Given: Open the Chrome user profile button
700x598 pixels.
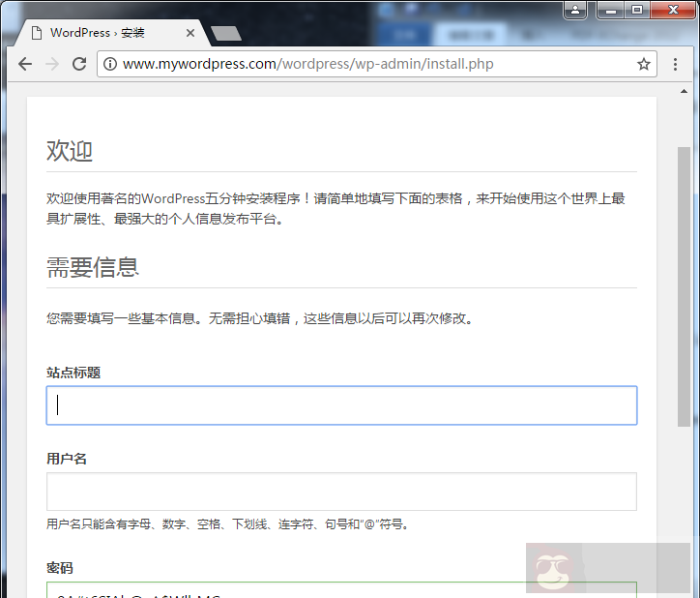Looking at the screenshot, I should click(575, 10).
